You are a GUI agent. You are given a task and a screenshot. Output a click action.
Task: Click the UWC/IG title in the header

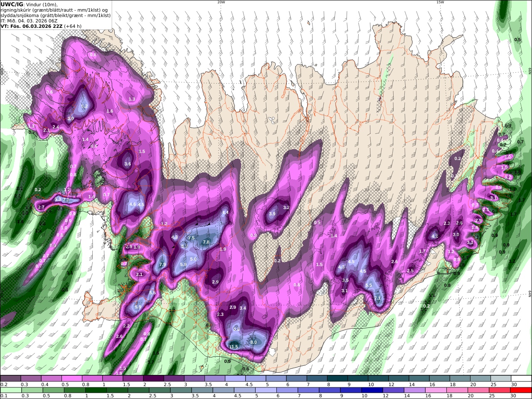click(11, 4)
